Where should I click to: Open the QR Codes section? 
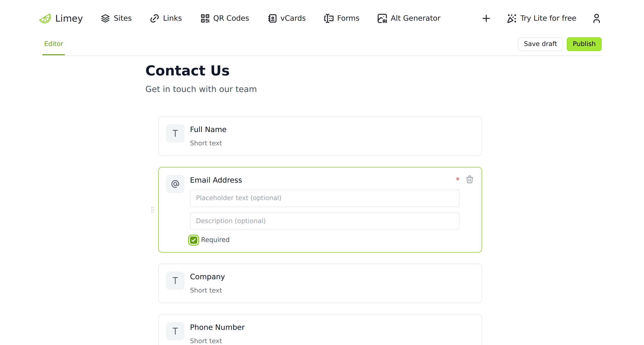(225, 18)
